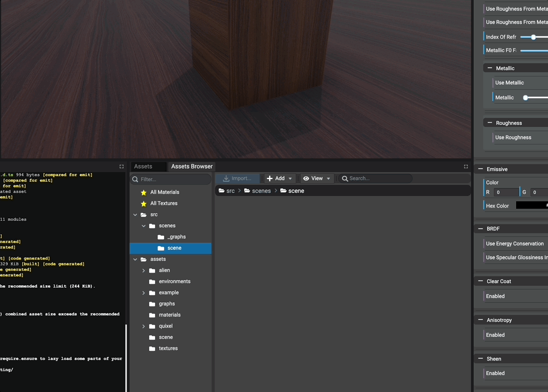This screenshot has width=548, height=392.
Task: Open the View dropdown menu
Action: pyautogui.click(x=316, y=178)
